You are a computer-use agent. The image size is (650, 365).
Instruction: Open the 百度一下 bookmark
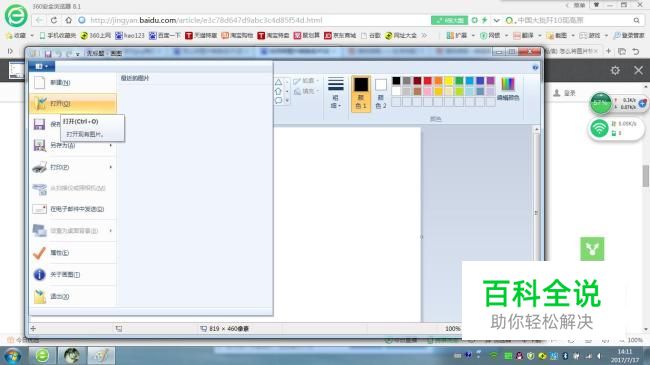click(x=165, y=36)
